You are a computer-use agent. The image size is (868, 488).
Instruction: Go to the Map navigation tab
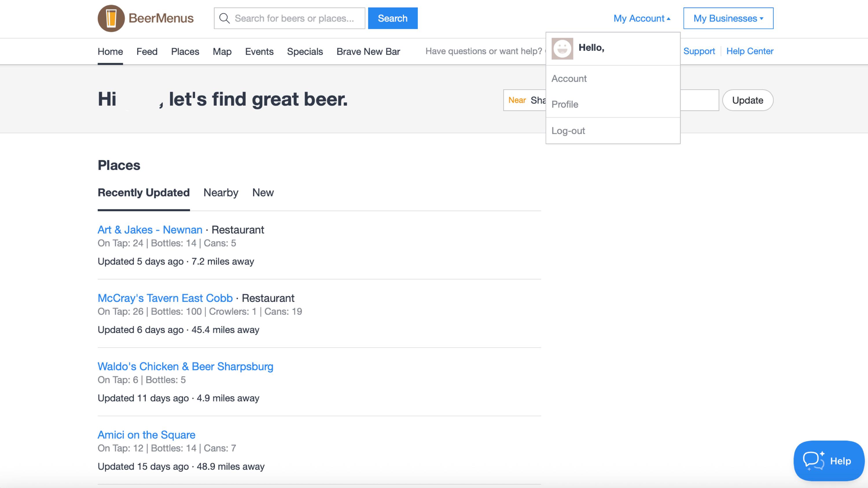[222, 52]
